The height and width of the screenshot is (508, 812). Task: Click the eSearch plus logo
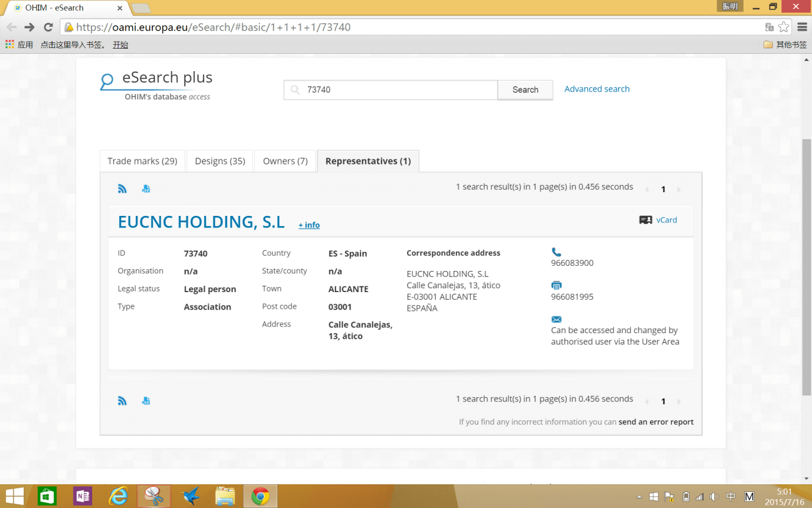point(156,85)
